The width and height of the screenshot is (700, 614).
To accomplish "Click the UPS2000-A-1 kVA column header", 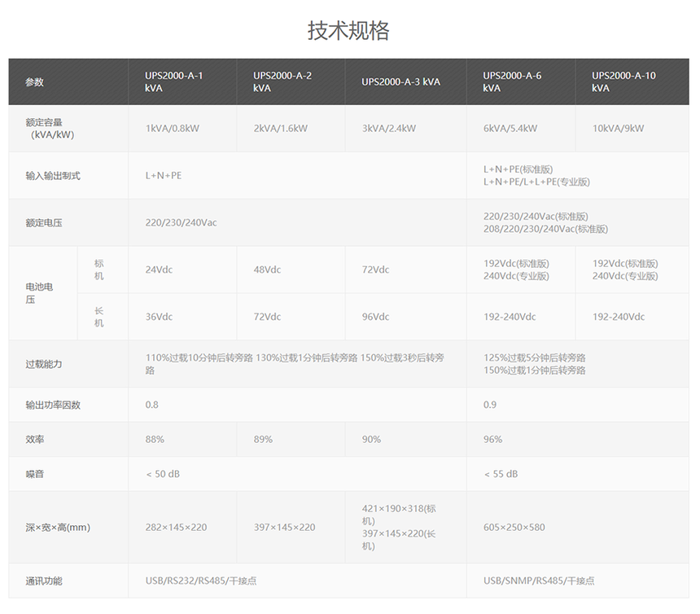I will pyautogui.click(x=174, y=81).
